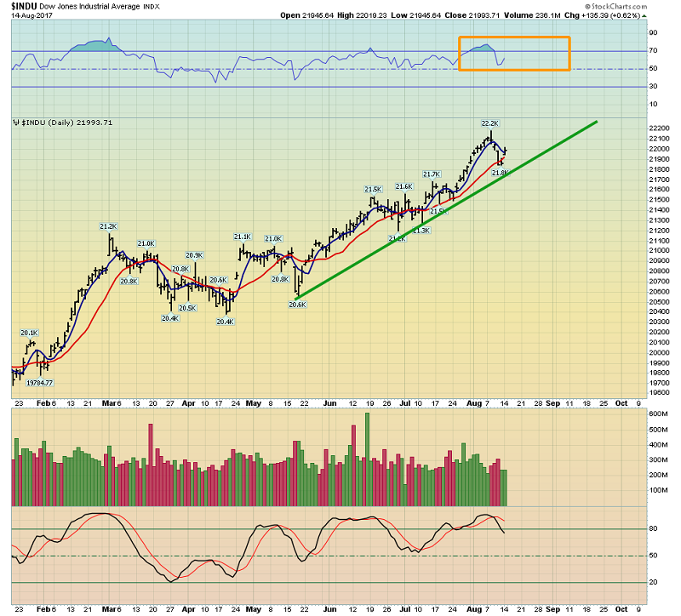Viewport: 681px width, 616px height.
Task: Click the 21.6K price label
Action: (x=403, y=186)
